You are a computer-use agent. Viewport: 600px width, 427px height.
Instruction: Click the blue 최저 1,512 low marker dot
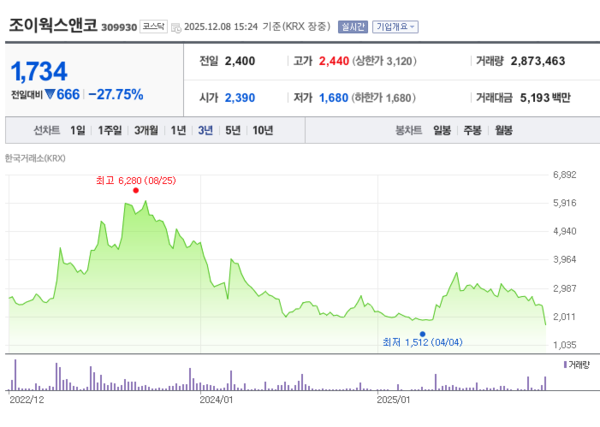coord(422,334)
